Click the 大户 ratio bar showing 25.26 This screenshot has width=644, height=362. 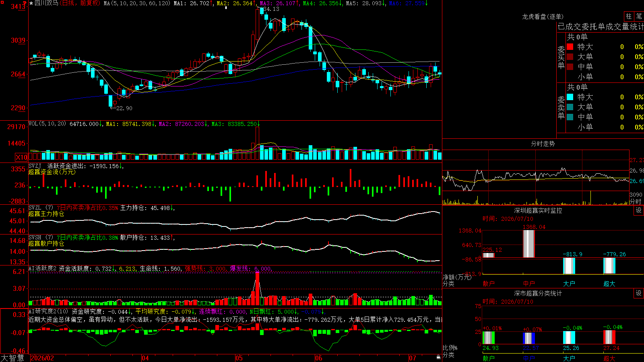(x=569, y=338)
